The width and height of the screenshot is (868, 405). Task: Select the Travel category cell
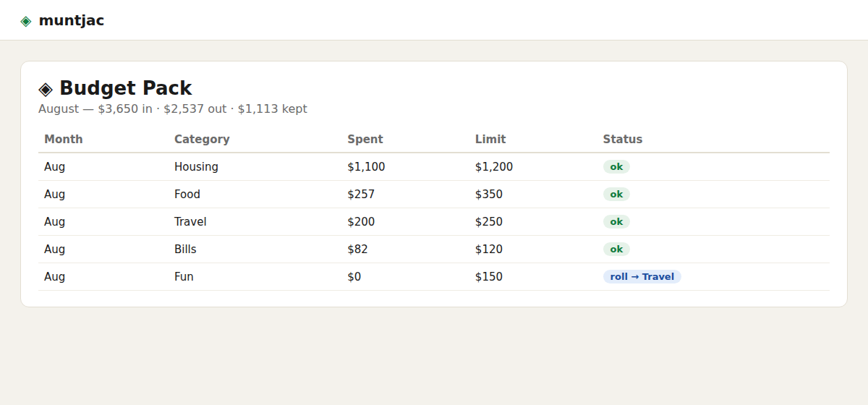click(190, 222)
